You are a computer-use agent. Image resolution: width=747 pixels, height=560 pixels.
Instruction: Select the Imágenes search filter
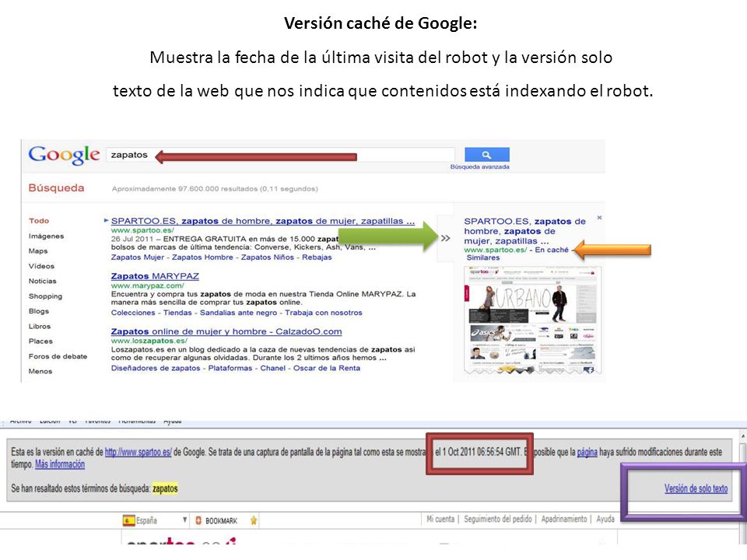(x=46, y=236)
